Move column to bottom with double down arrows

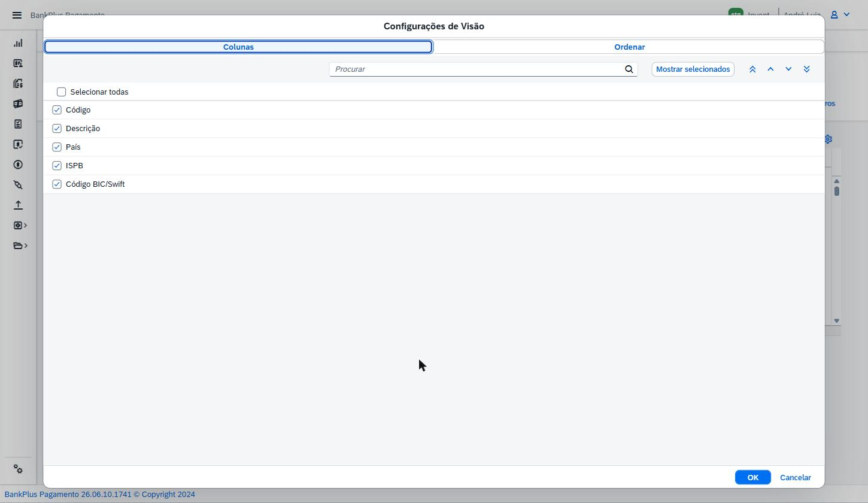tap(806, 69)
